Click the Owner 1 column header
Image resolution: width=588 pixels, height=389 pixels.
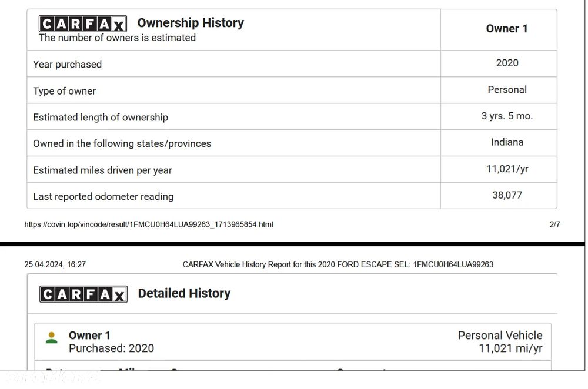click(x=507, y=29)
